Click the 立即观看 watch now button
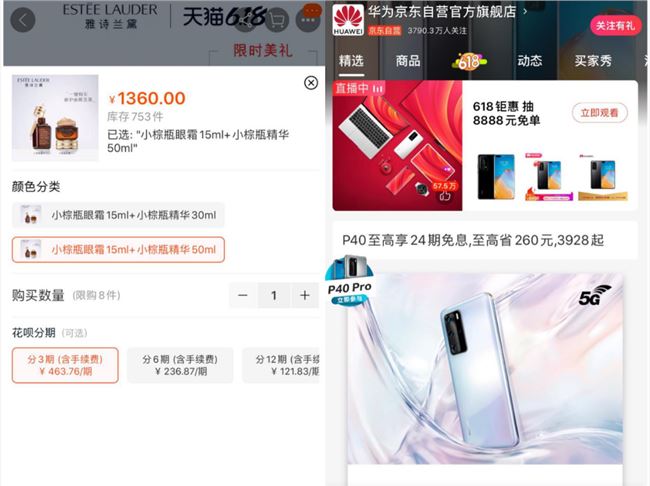650x486 pixels. tap(599, 112)
